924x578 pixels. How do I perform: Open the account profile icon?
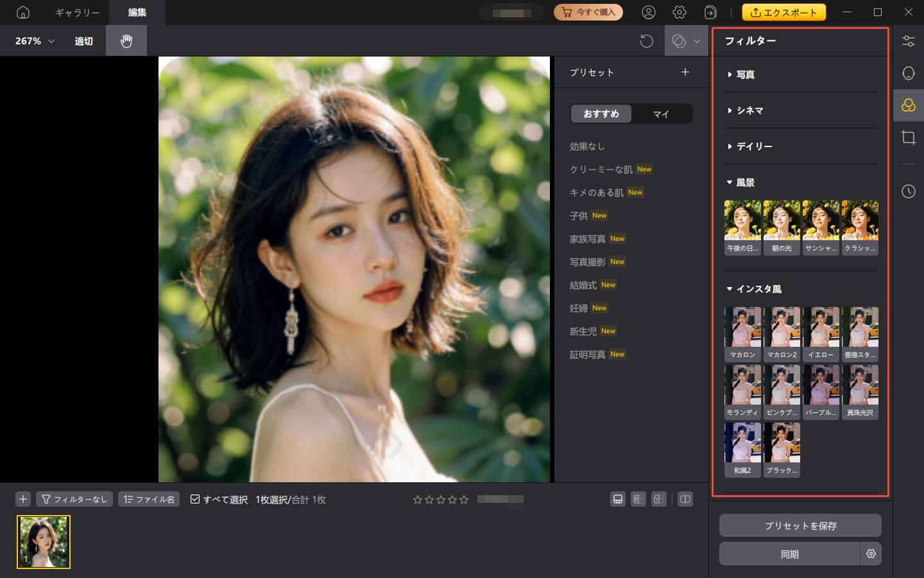pos(649,12)
